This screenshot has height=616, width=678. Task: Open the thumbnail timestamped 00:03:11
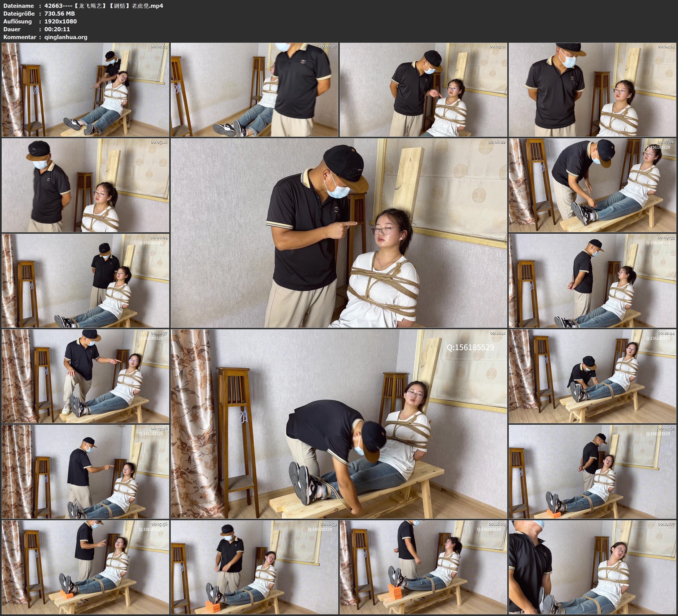coord(423,89)
